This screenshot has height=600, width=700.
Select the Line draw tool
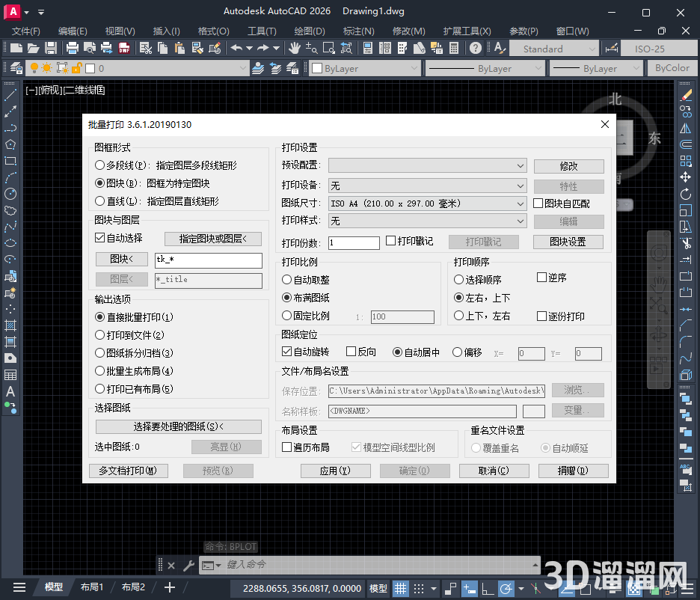tap(10, 94)
